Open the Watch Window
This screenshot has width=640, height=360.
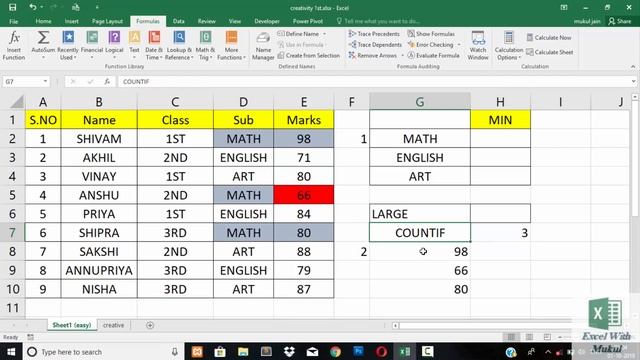(478, 45)
